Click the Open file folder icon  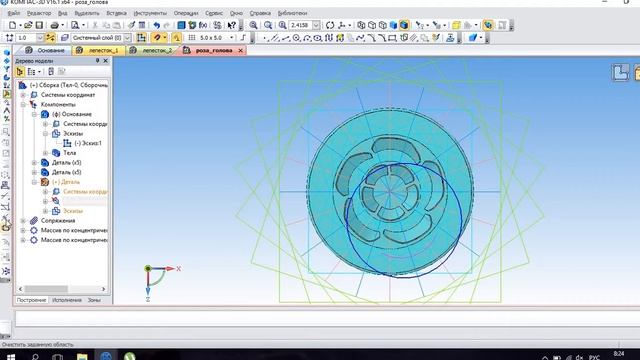28,25
